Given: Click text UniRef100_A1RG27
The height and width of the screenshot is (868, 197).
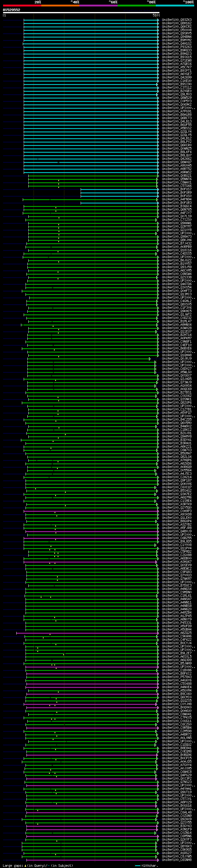Looking at the screenshot, I should pyautogui.click(x=177, y=853).
